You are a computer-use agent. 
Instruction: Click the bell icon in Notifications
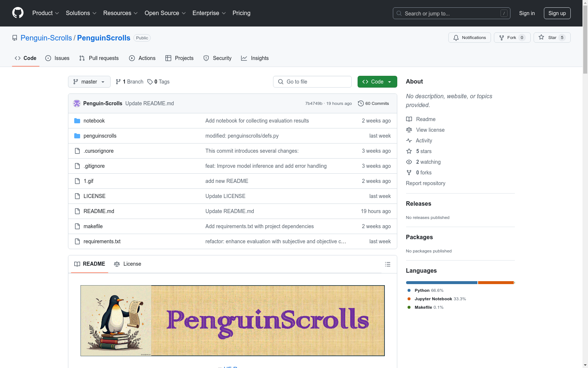click(x=456, y=38)
